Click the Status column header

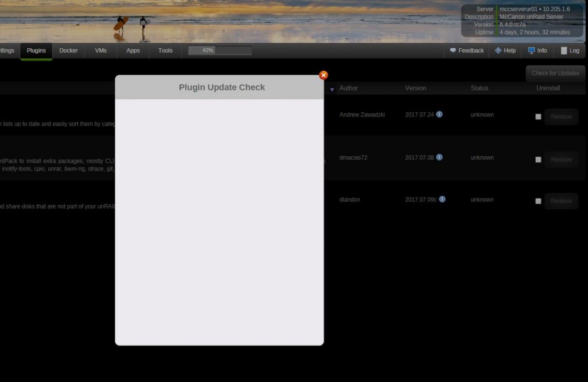(x=479, y=88)
